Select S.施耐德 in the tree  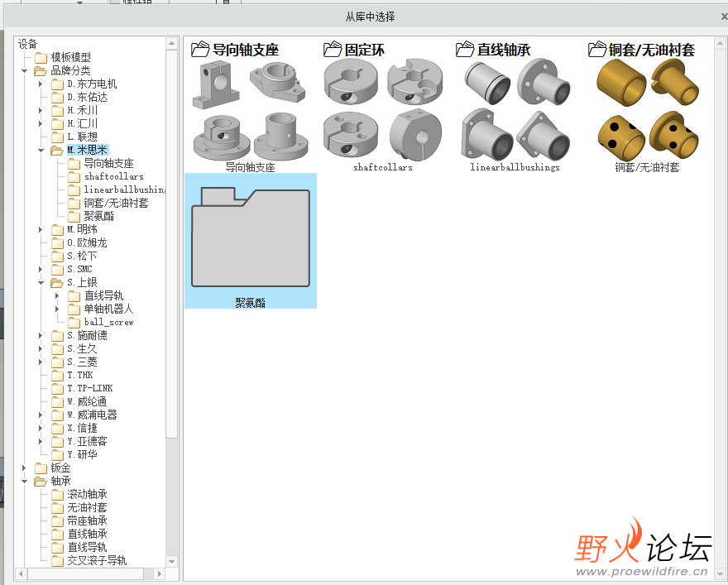(x=88, y=336)
